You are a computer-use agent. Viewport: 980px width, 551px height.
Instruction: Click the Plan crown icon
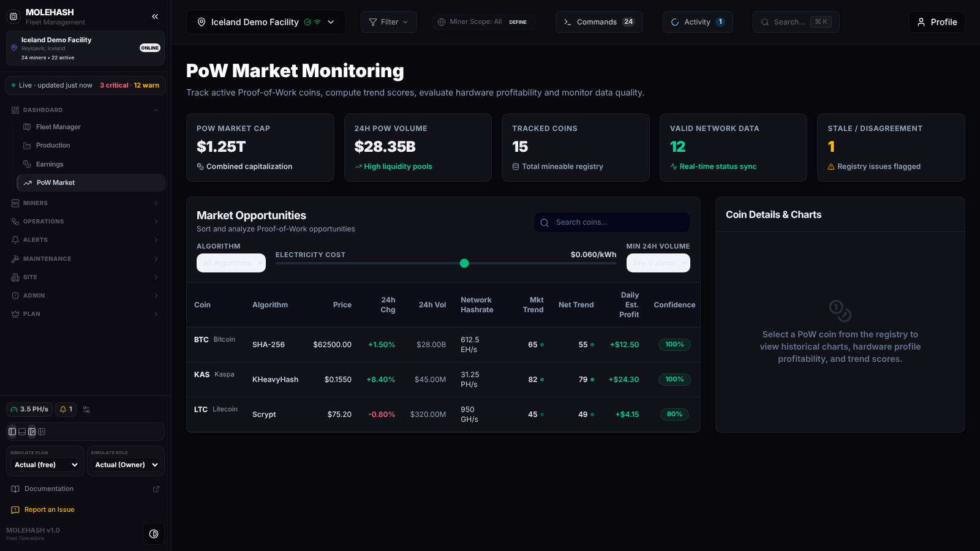coord(15,314)
